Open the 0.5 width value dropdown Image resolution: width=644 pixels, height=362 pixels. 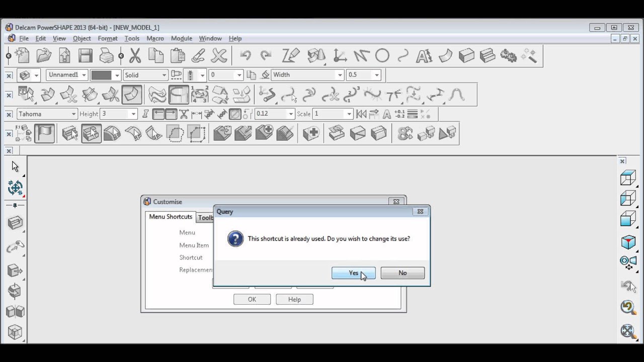376,75
